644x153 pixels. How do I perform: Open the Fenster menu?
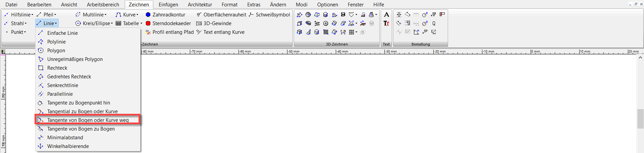point(356,4)
